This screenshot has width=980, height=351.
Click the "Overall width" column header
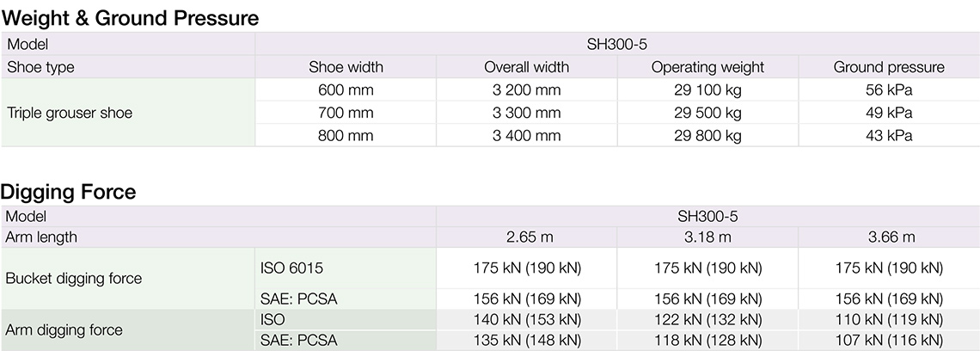click(526, 67)
